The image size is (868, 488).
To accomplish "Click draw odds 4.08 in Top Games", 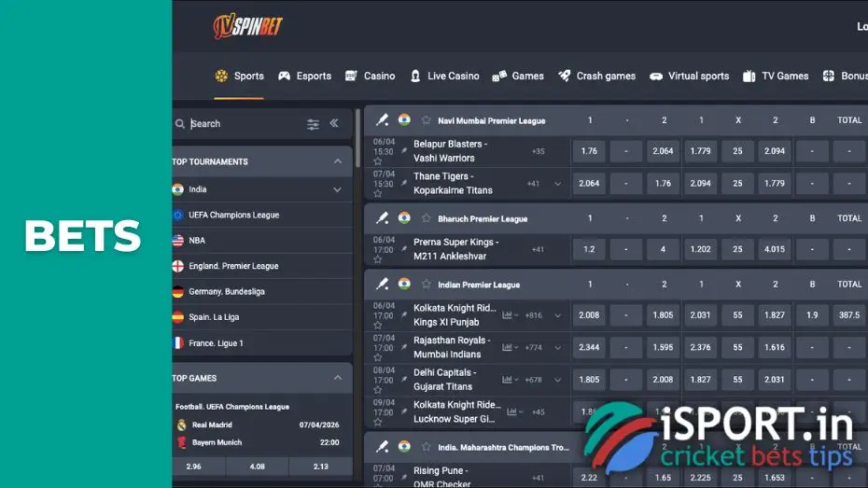I will pyautogui.click(x=257, y=467).
